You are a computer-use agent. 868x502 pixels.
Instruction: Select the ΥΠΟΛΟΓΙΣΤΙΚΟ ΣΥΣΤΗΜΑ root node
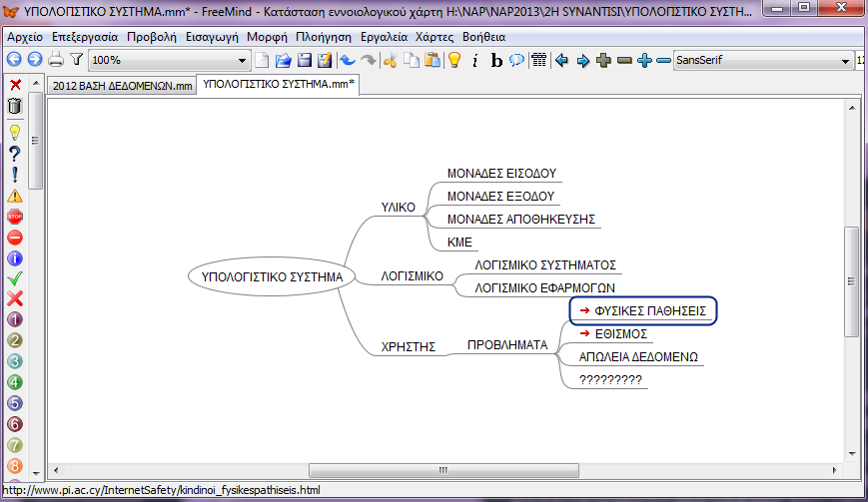[272, 277]
